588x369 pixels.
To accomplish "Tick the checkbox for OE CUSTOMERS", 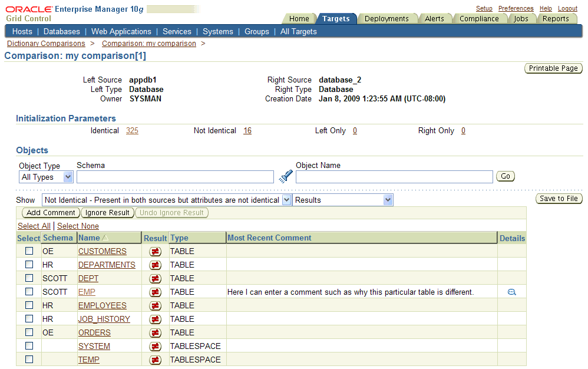I will pos(29,251).
